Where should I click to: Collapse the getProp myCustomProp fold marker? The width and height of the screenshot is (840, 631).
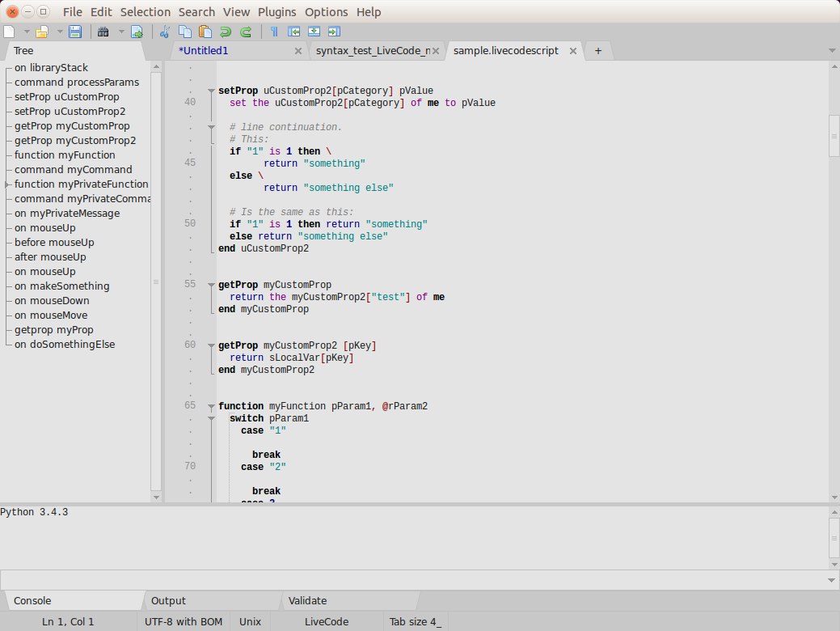pos(211,285)
